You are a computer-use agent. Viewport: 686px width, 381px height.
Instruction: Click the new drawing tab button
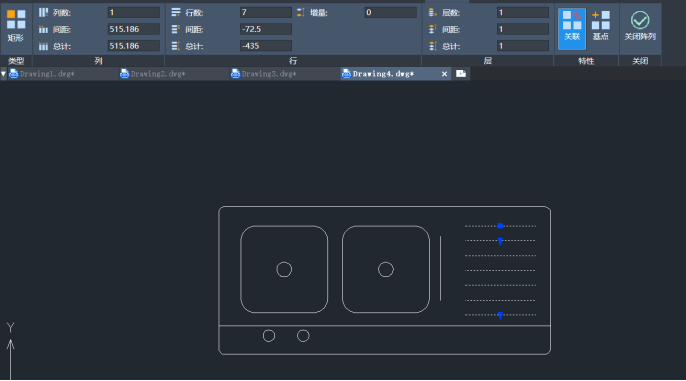[x=461, y=74]
